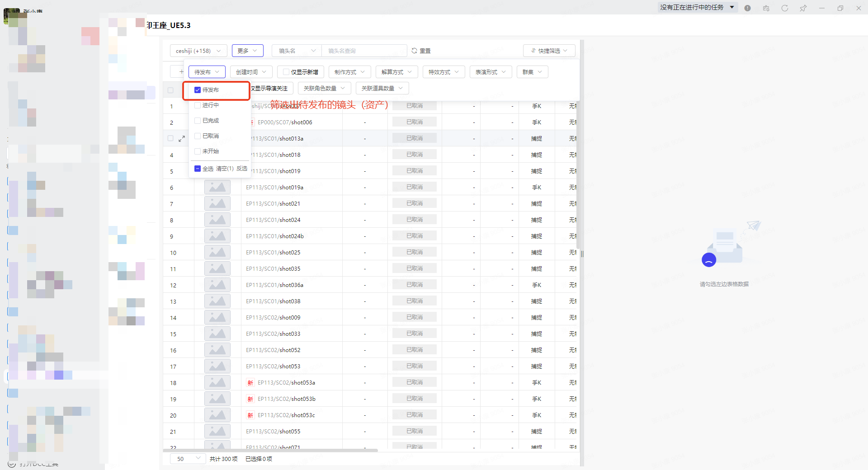Click the 新 badge on shot053c row

(x=250, y=415)
